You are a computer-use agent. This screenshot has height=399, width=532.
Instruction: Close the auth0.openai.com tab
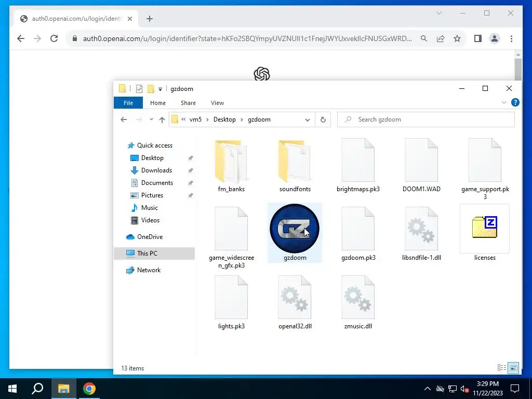pyautogui.click(x=129, y=19)
